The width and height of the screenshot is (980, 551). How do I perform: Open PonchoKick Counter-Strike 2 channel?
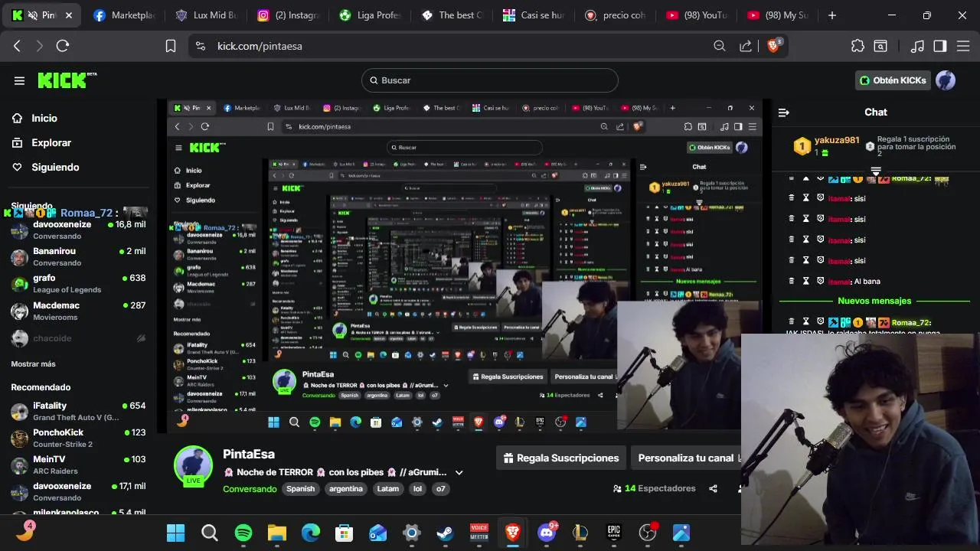(x=78, y=438)
